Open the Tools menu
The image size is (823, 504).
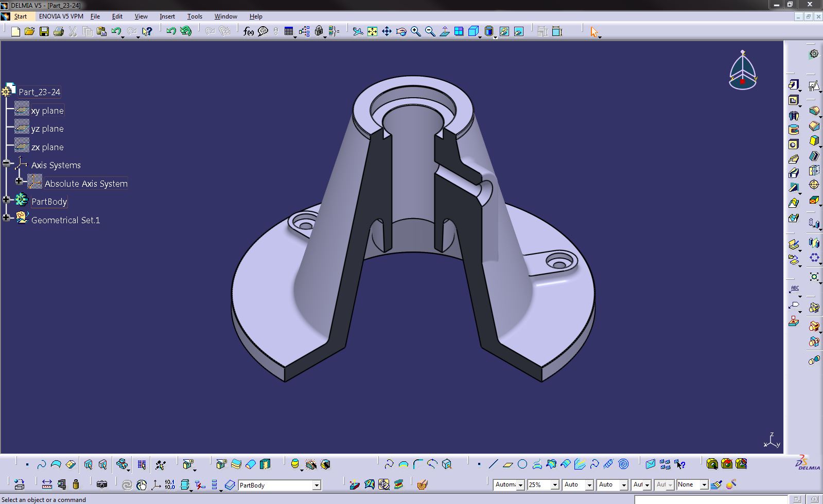(195, 16)
